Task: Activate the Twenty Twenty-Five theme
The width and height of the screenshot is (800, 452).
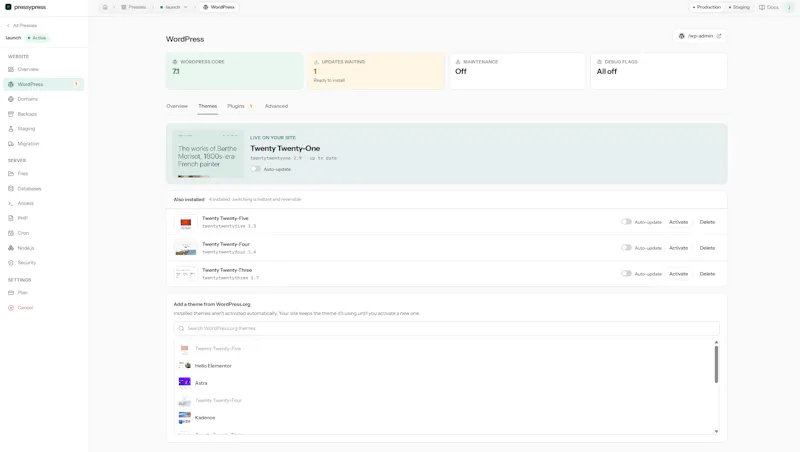Action: pyautogui.click(x=679, y=222)
